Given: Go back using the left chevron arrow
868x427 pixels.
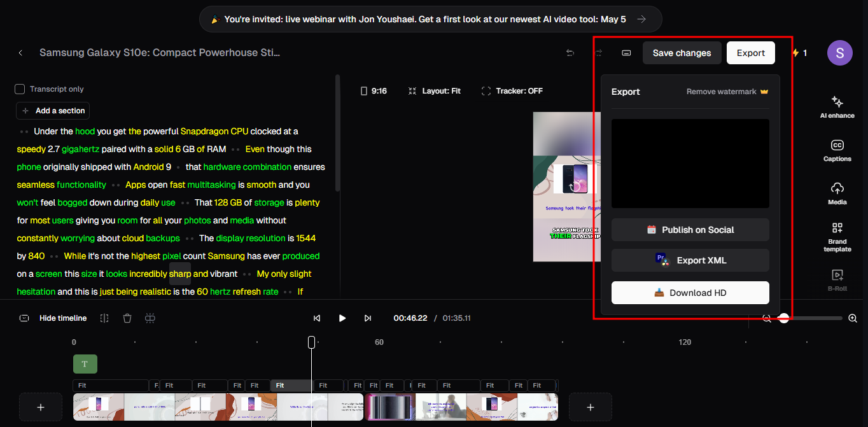Looking at the screenshot, I should pyautogui.click(x=20, y=53).
